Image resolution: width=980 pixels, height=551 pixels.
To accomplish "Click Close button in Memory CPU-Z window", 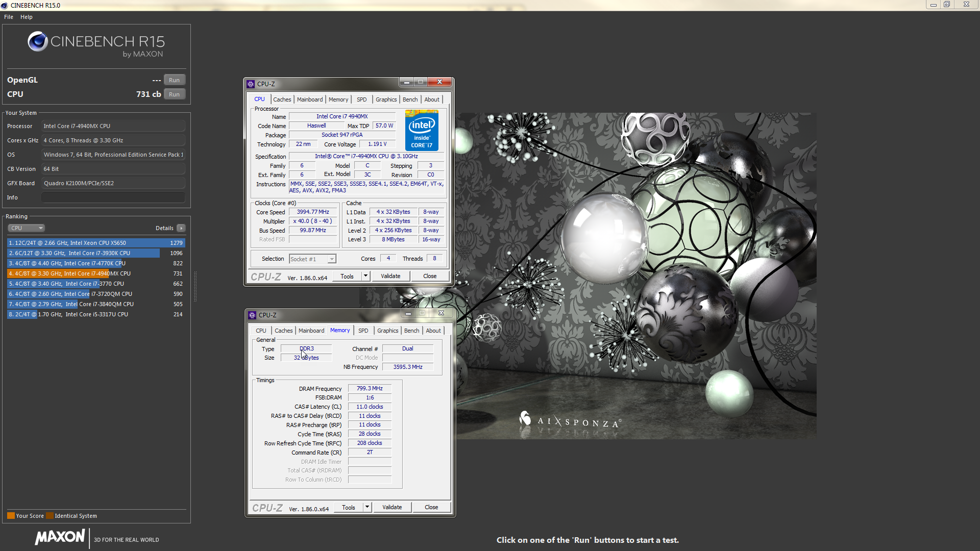I will 431,507.
